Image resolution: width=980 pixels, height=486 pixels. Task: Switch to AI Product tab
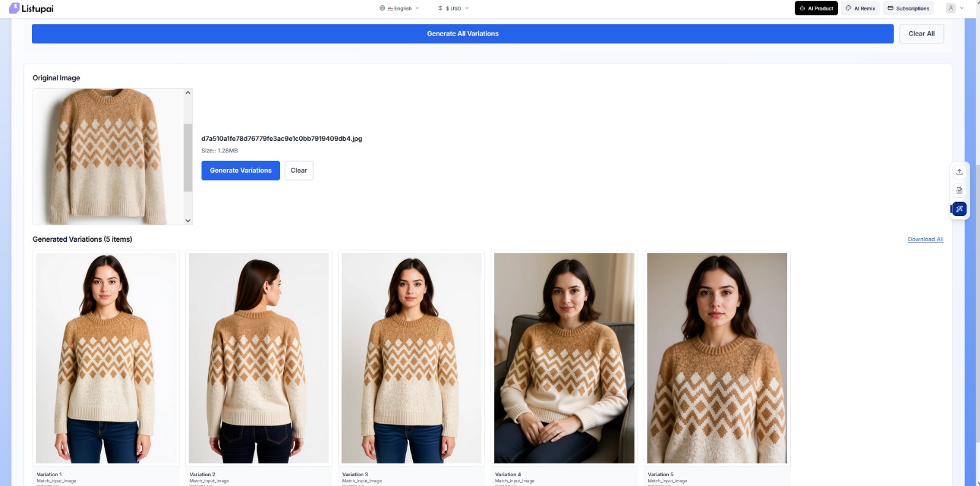click(x=816, y=9)
